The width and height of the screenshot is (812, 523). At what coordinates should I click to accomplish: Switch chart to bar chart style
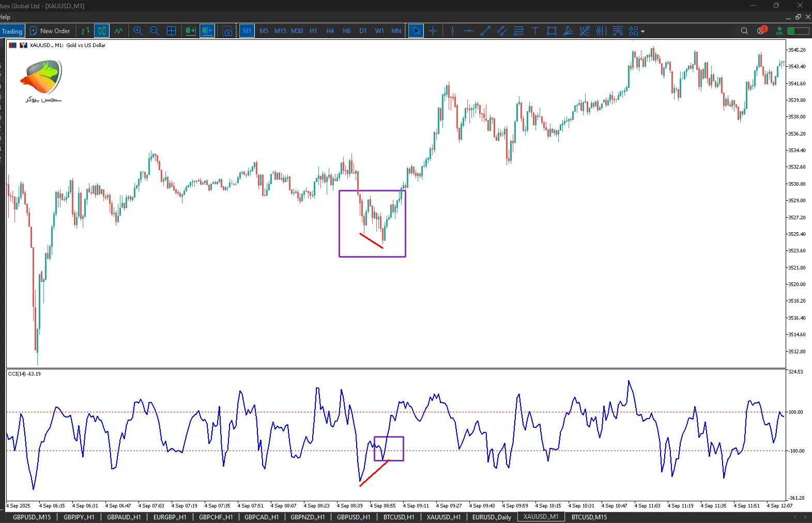coord(85,31)
